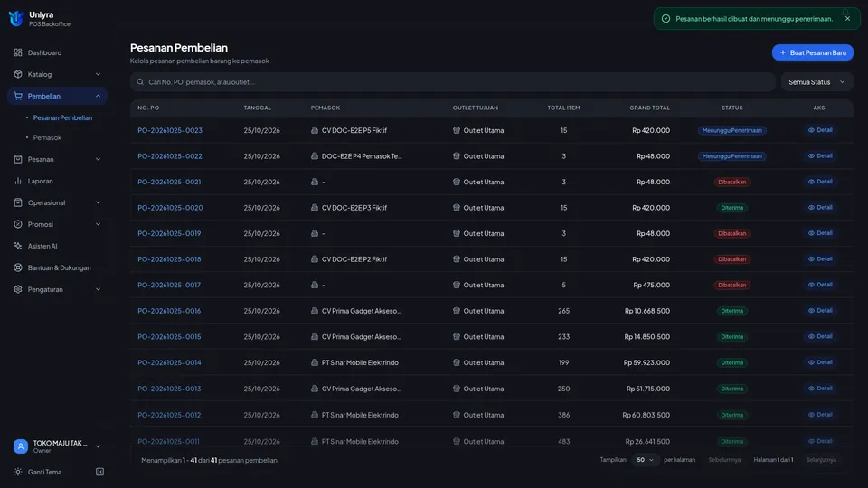Click Diterima badge on PO-20261025-0013
The height and width of the screenshot is (488, 868).
pos(731,389)
